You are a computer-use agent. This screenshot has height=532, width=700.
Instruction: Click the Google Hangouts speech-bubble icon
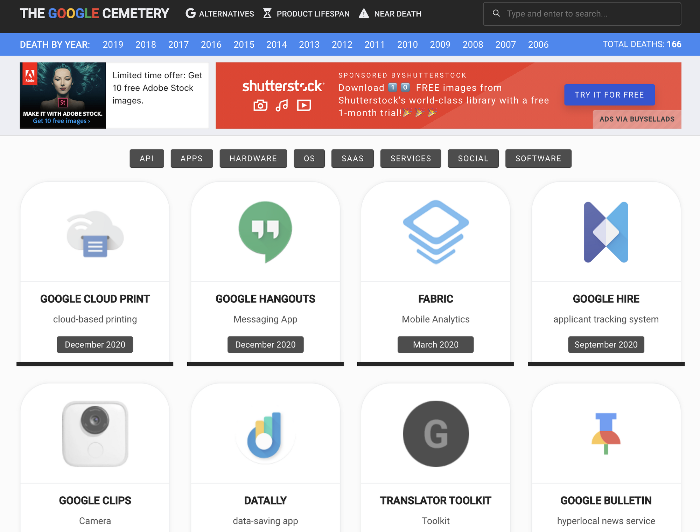click(265, 232)
